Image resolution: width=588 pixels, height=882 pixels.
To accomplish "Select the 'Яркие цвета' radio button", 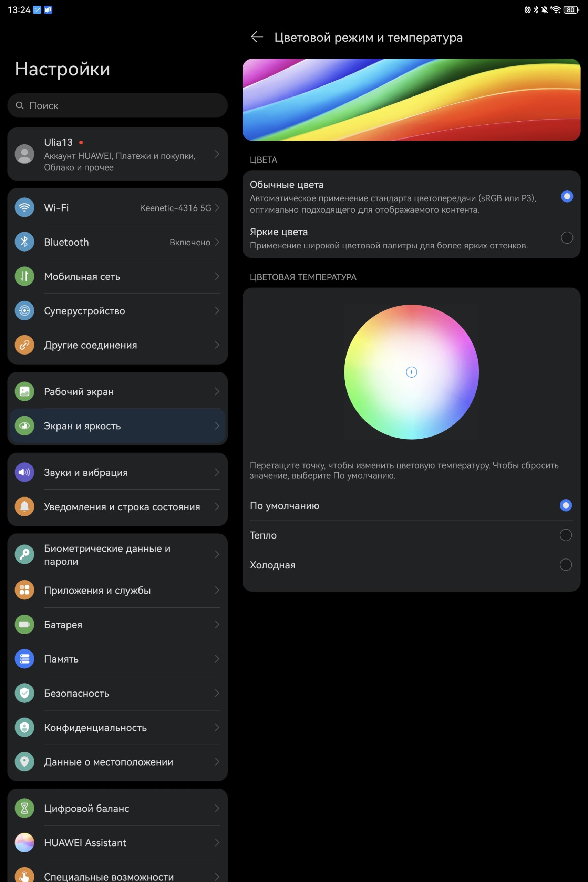I will point(567,237).
